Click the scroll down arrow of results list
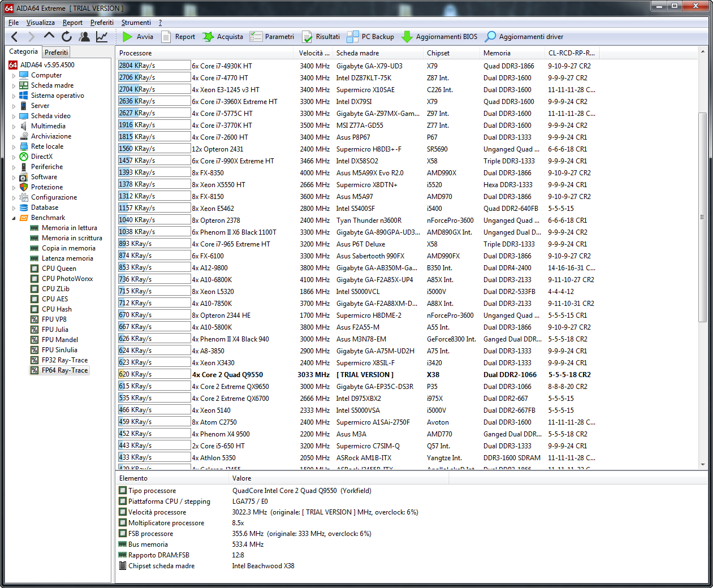 (702, 464)
